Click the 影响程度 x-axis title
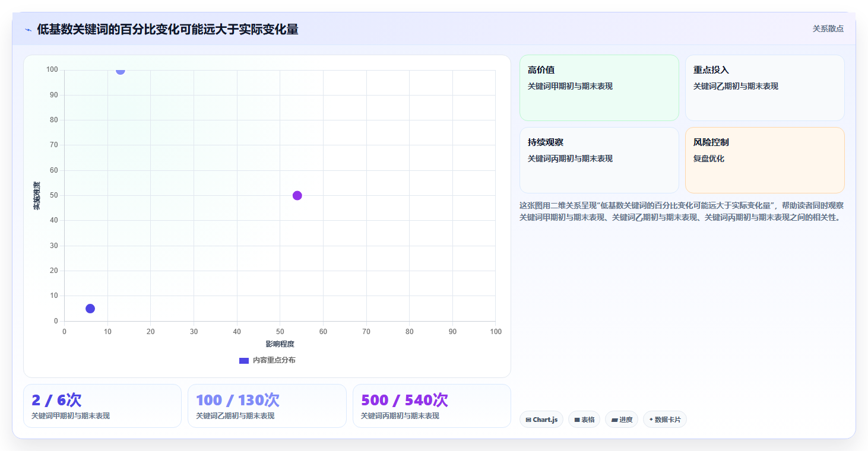 [x=280, y=344]
